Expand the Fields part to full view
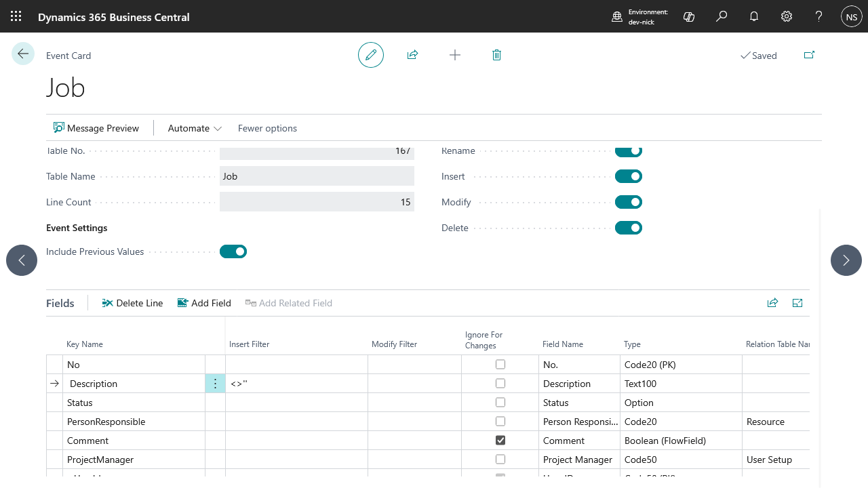 pyautogui.click(x=797, y=303)
